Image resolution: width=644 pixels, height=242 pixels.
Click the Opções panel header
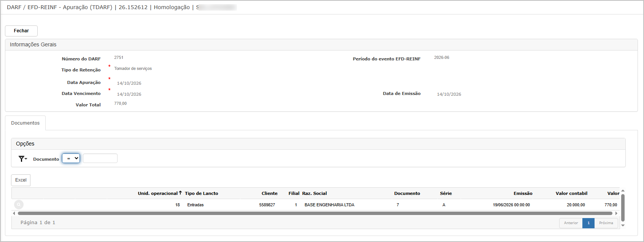(x=318, y=144)
